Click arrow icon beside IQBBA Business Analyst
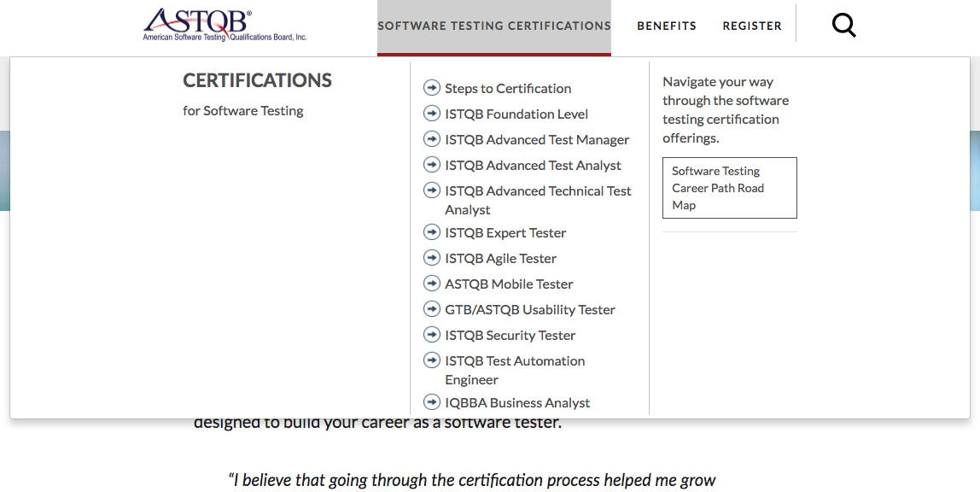The width and height of the screenshot is (980, 492). pos(432,402)
